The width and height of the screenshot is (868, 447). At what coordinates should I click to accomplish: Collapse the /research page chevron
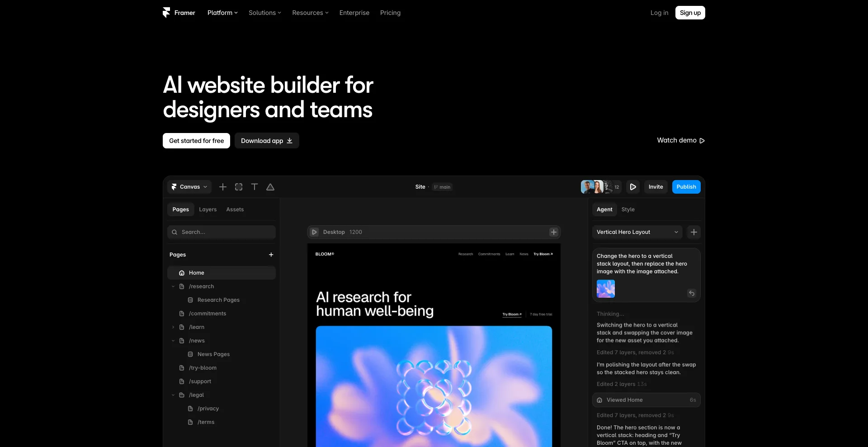click(x=173, y=286)
